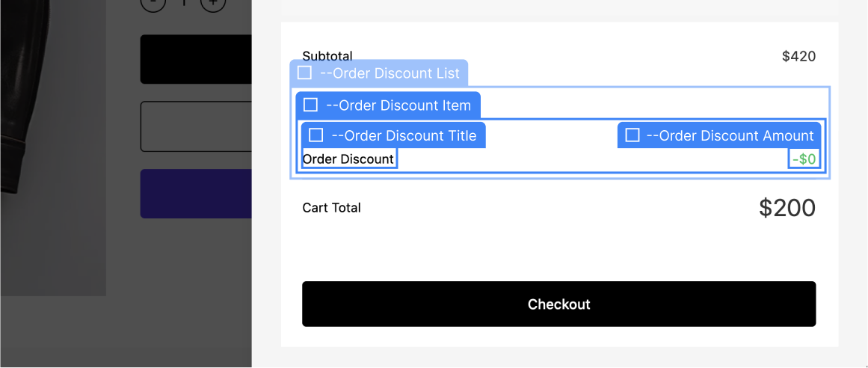The image size is (868, 368).
Task: Click the Cart Total label
Action: [x=332, y=208]
